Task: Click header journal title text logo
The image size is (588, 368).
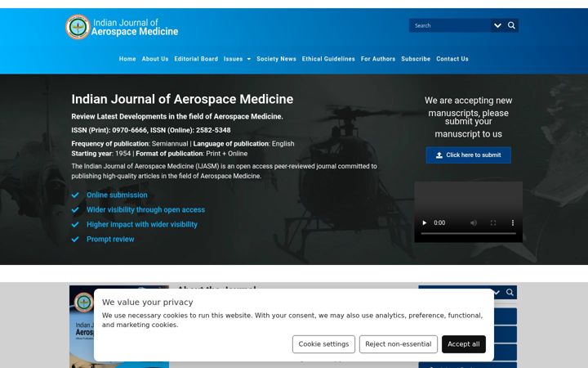Action: point(135,27)
